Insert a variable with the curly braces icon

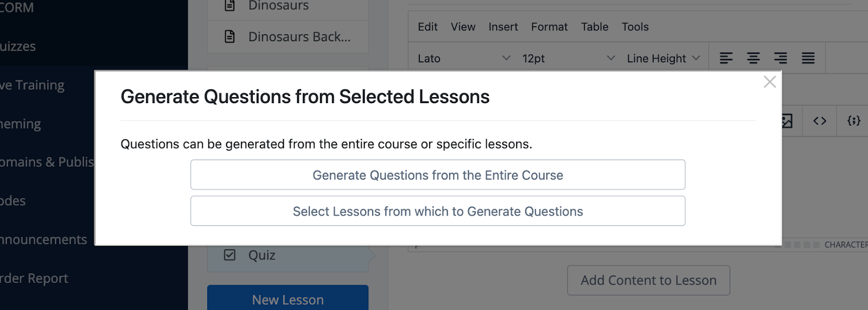point(854,121)
